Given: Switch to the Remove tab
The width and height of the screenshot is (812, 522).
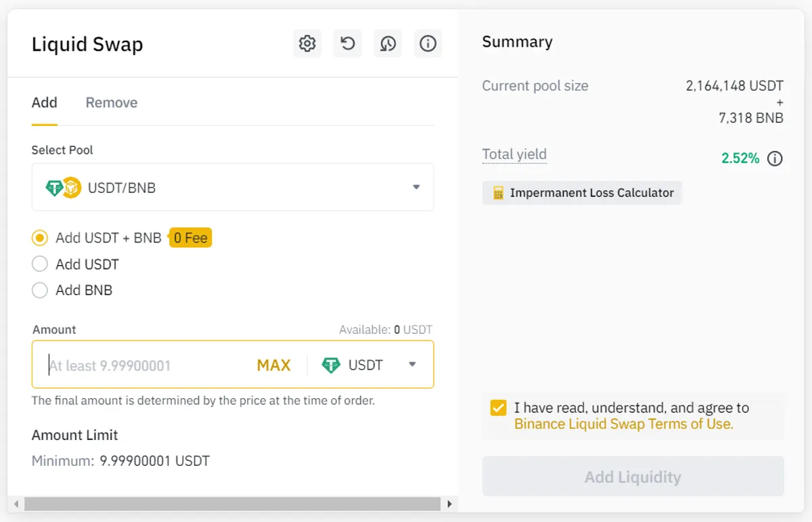Looking at the screenshot, I should point(112,103).
